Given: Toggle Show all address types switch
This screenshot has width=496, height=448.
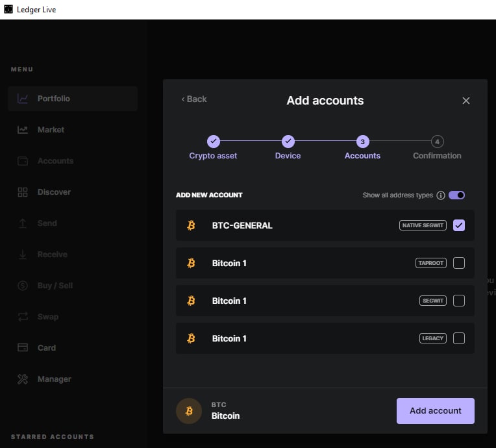Looking at the screenshot, I should pos(456,195).
